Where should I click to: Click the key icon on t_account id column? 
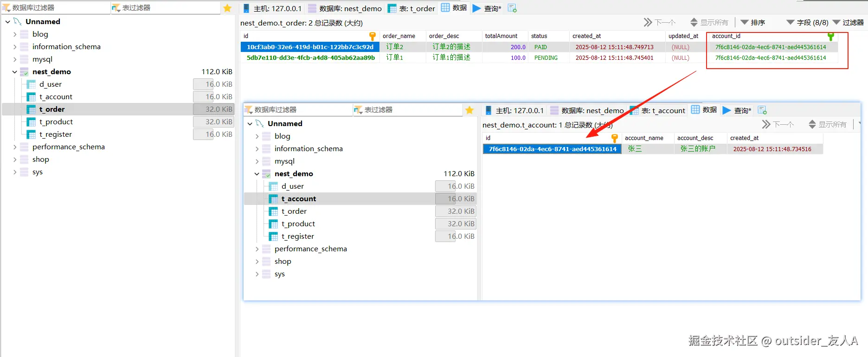(x=615, y=138)
